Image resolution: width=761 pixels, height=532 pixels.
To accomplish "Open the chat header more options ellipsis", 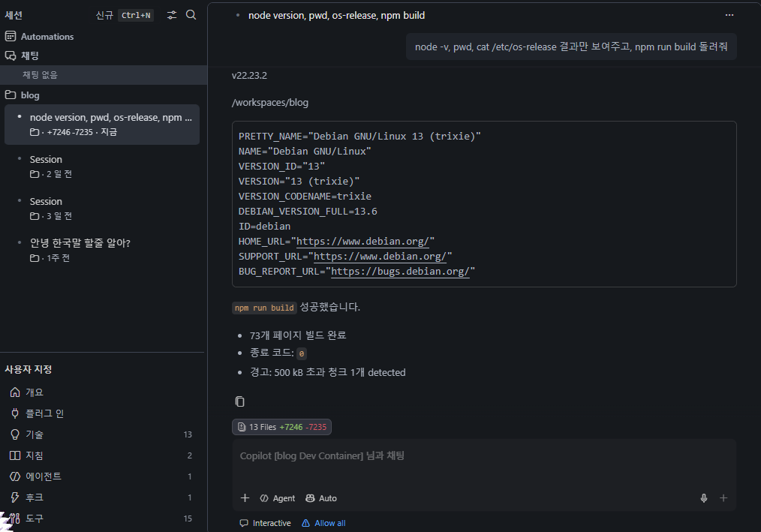I will (x=729, y=15).
